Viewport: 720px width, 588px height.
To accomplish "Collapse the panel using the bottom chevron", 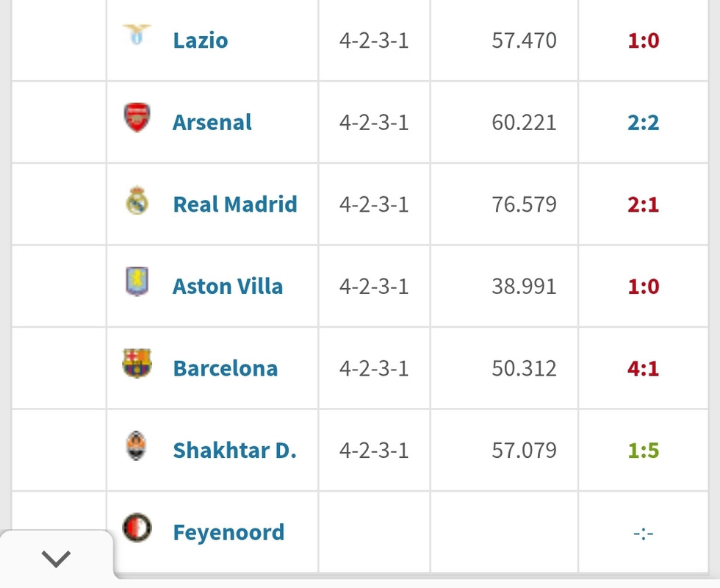I will click(x=56, y=559).
